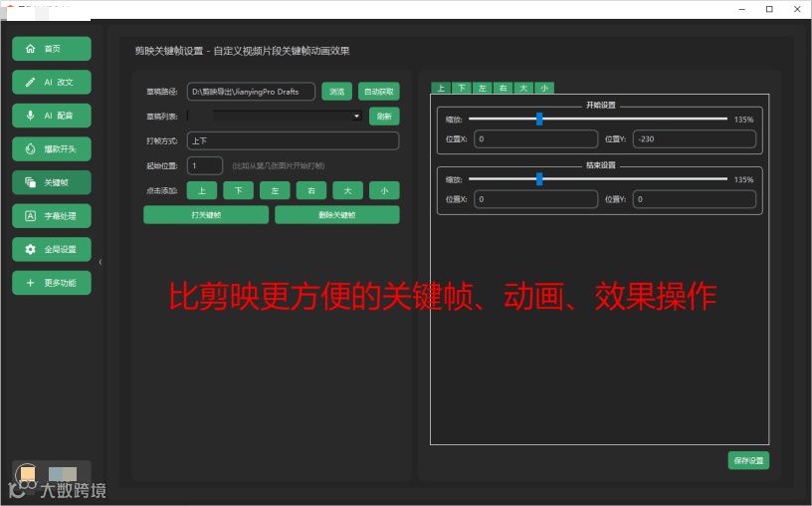Click the 结束设置 缩放 zoom slider

pos(598,179)
